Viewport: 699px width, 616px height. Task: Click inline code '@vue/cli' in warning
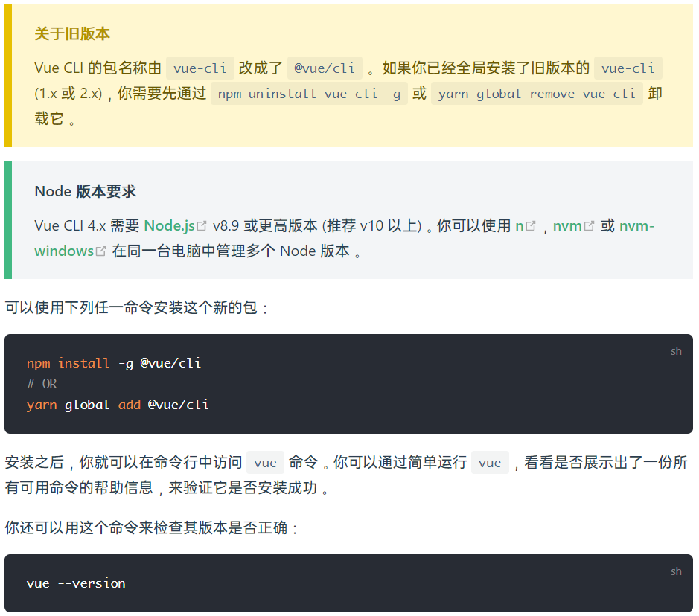[x=325, y=68]
